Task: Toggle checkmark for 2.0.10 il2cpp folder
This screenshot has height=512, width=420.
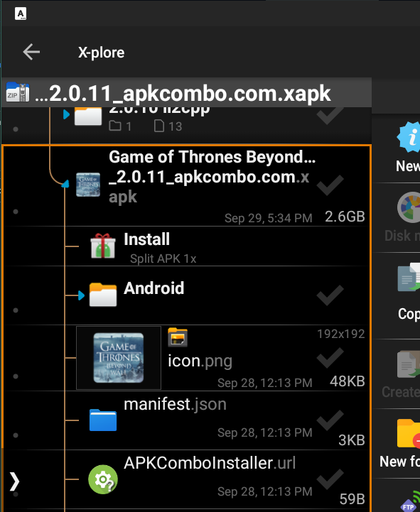Action: (330, 116)
